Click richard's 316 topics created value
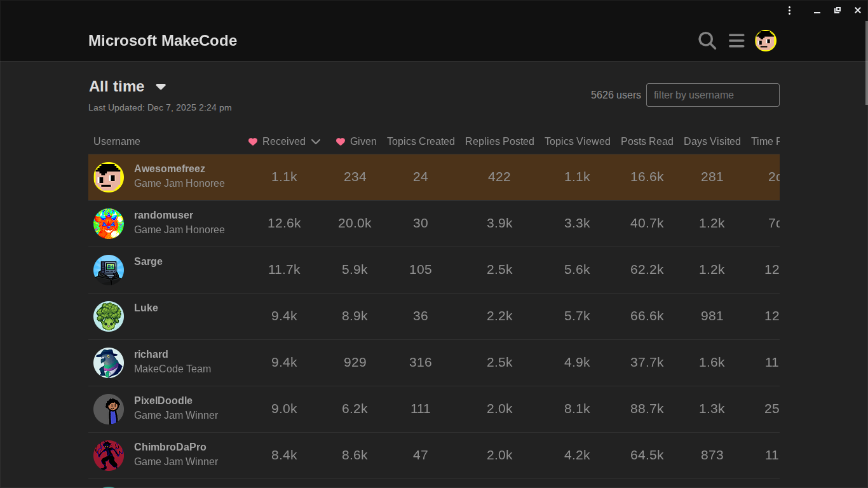The image size is (868, 488). pos(421,363)
